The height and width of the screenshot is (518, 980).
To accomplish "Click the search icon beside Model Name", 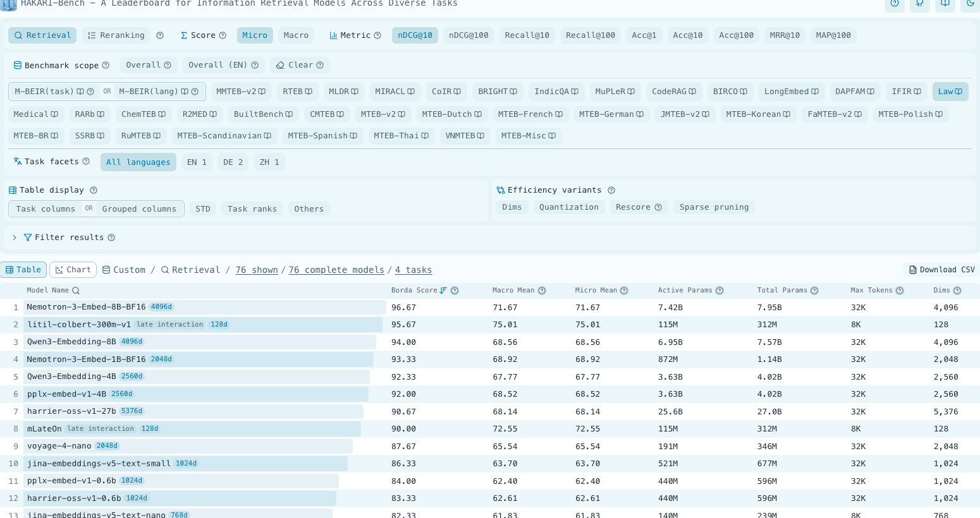I will click(76, 291).
